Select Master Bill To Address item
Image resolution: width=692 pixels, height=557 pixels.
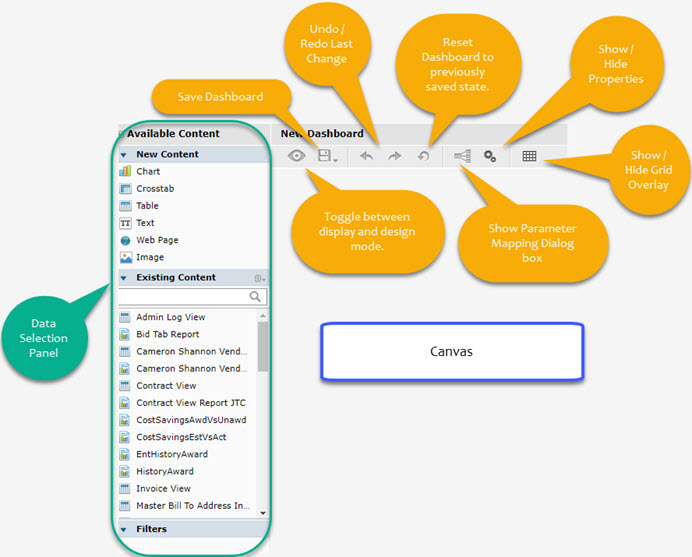(x=193, y=506)
